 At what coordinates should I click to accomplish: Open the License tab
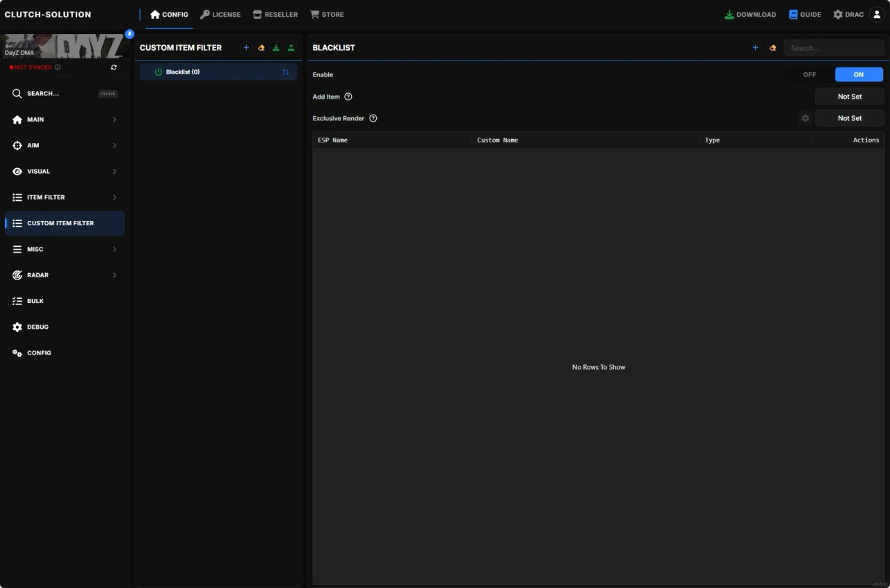click(220, 15)
